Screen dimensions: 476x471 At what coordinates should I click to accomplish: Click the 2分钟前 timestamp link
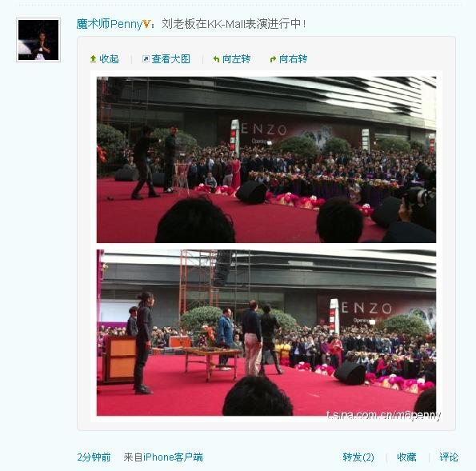pos(94,457)
